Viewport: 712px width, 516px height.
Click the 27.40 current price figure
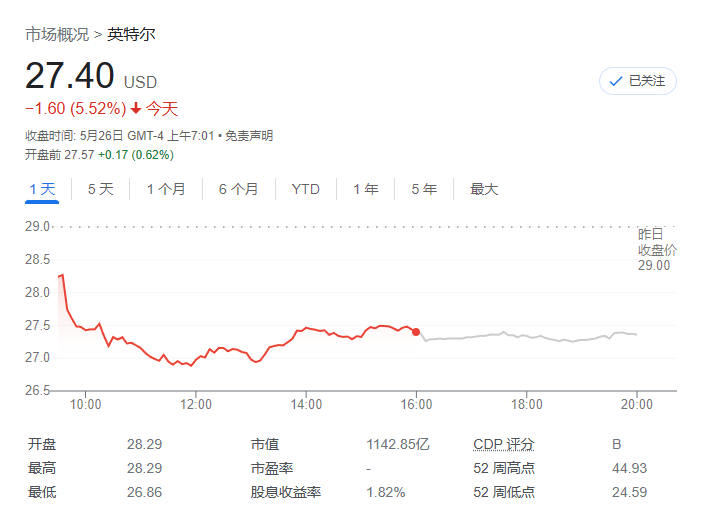point(70,77)
